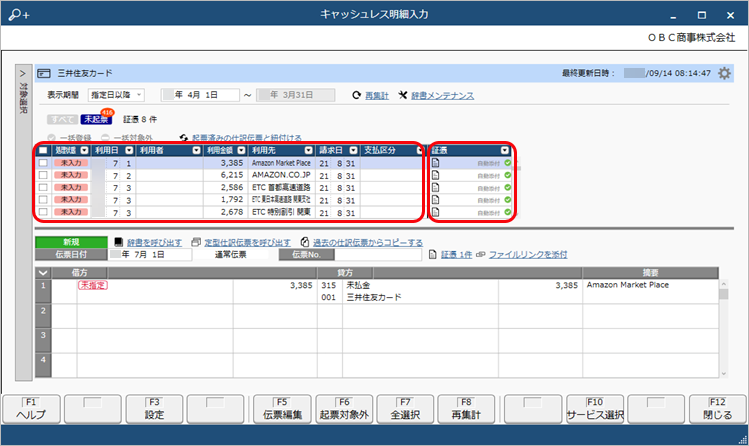The image size is (749, 446).
Task: Check the 1,792 ETC row checkbox
Action: pyautogui.click(x=43, y=200)
